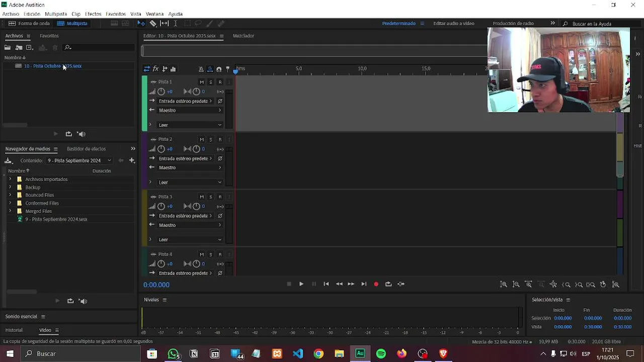Toggle snapping magnet icon
The height and width of the screenshot is (362, 644).
219,69
